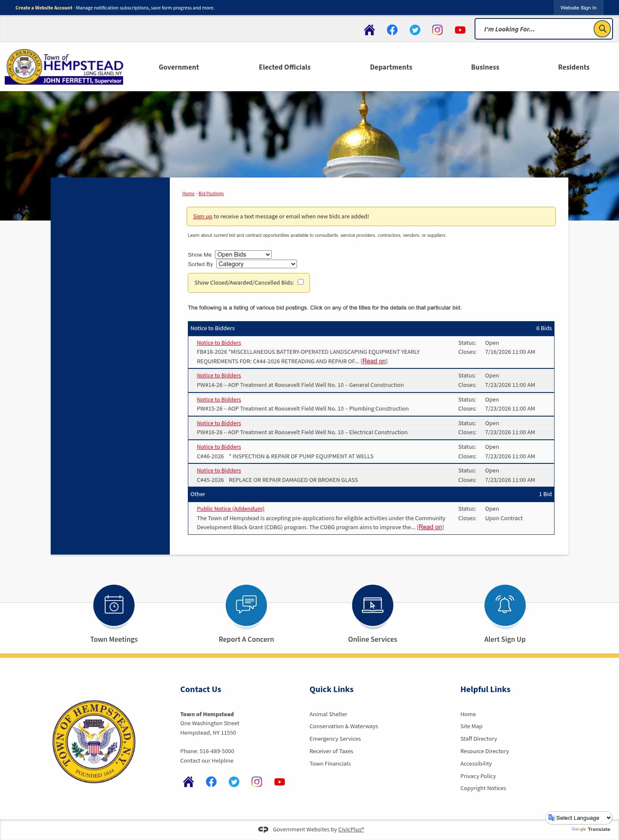This screenshot has height=840, width=619.
Task: Click Create a Website Account link
Action: point(44,8)
